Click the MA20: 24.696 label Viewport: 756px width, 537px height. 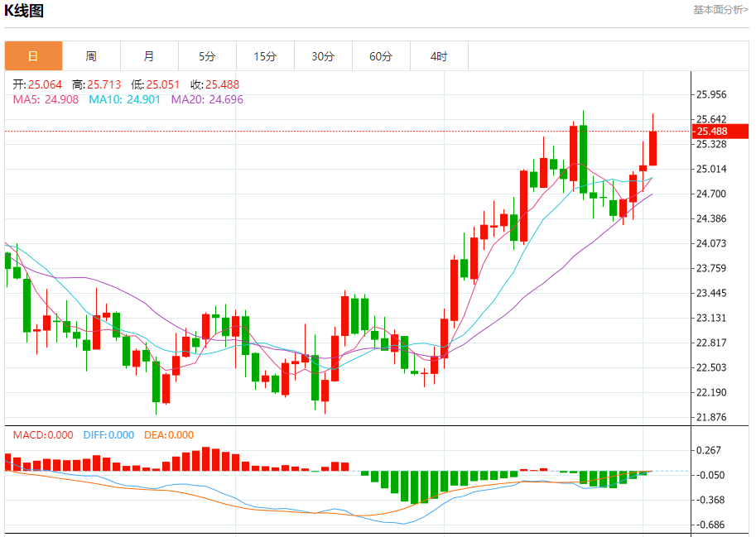[207, 99]
